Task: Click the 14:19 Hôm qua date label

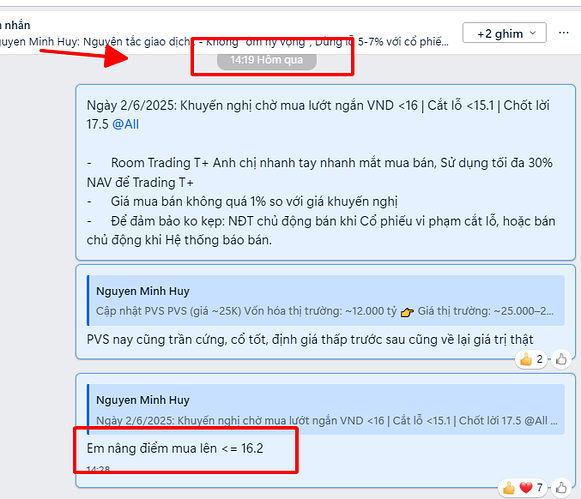Action: pyautogui.click(x=266, y=60)
